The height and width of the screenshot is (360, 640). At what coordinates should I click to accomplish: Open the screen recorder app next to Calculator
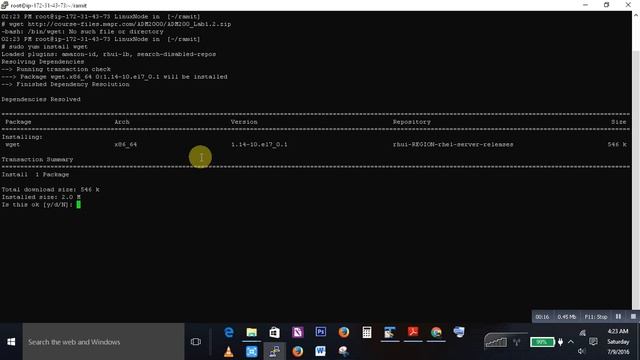click(x=390, y=332)
